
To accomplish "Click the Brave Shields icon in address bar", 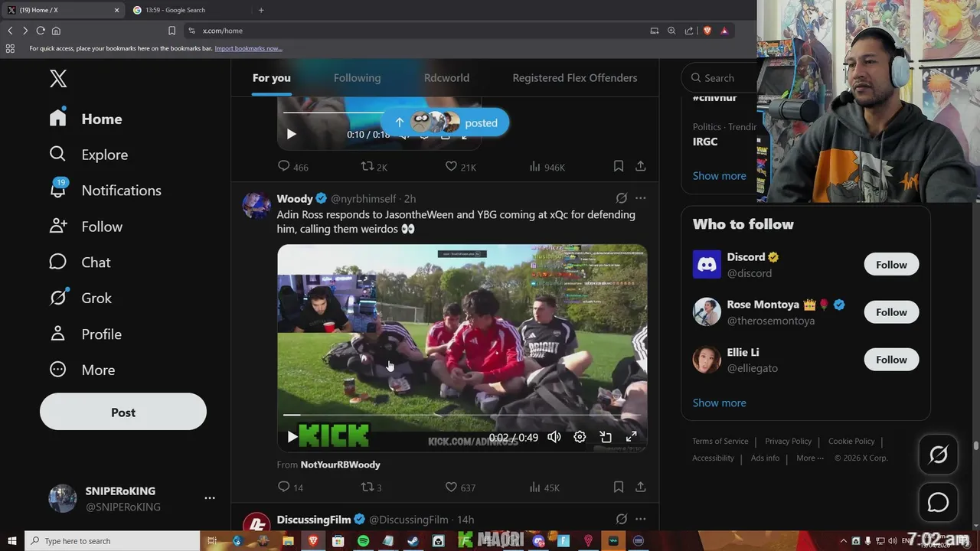I will coord(707,31).
